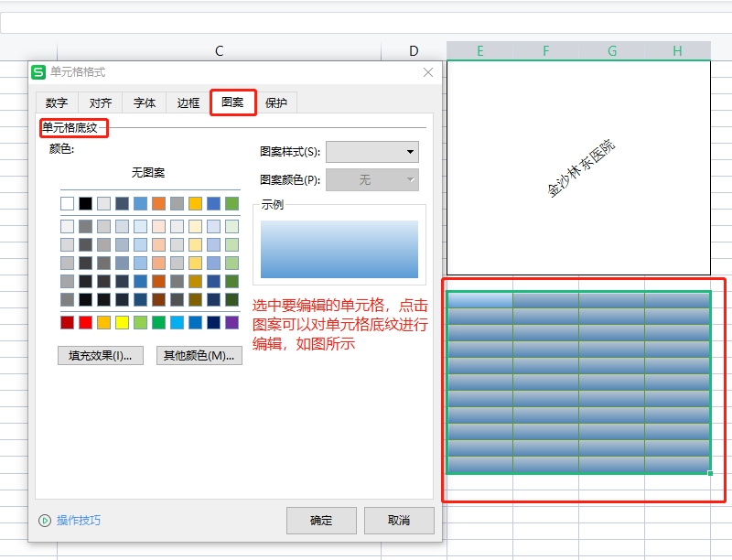Choose the bright red standard color swatch

point(85,322)
